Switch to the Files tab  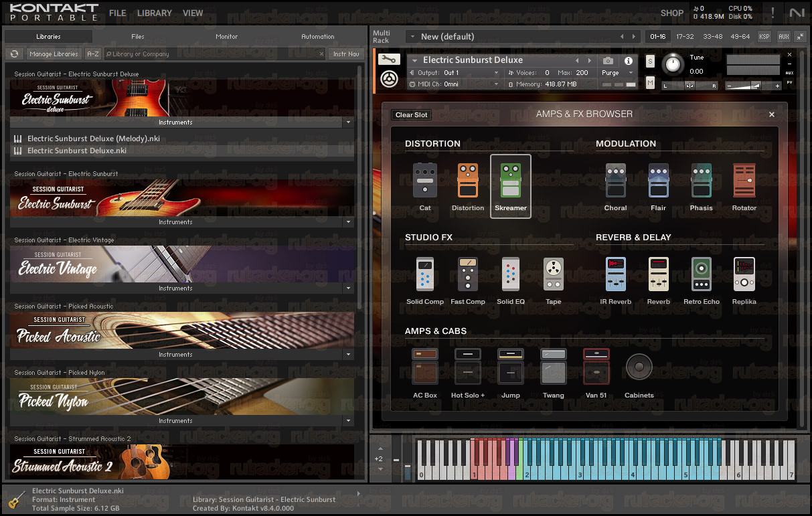[138, 37]
